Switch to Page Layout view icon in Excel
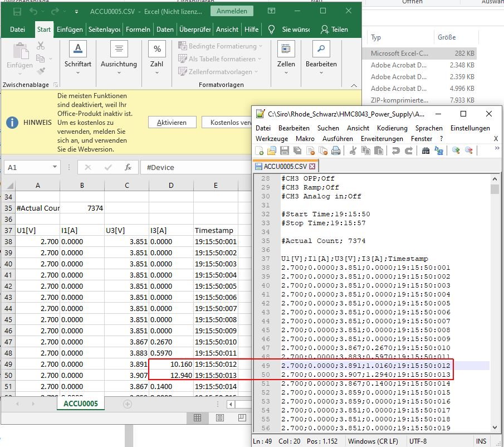Image resolution: width=504 pixels, height=447 pixels. coord(220,417)
